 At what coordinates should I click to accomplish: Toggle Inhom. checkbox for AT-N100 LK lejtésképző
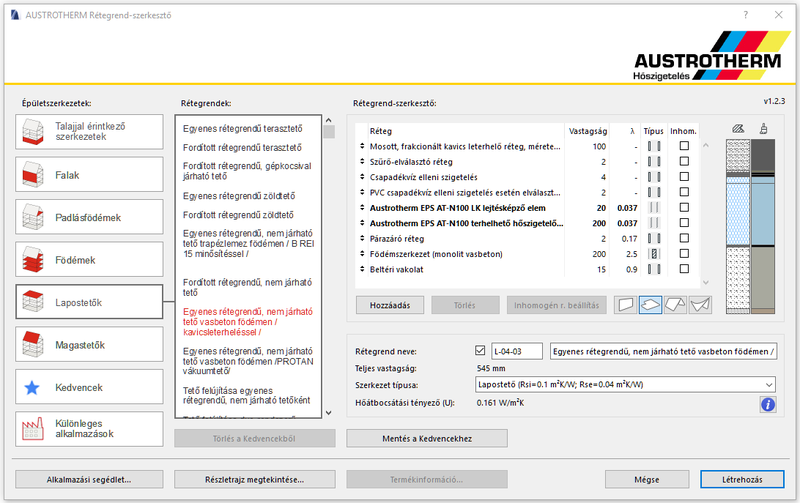pos(684,207)
